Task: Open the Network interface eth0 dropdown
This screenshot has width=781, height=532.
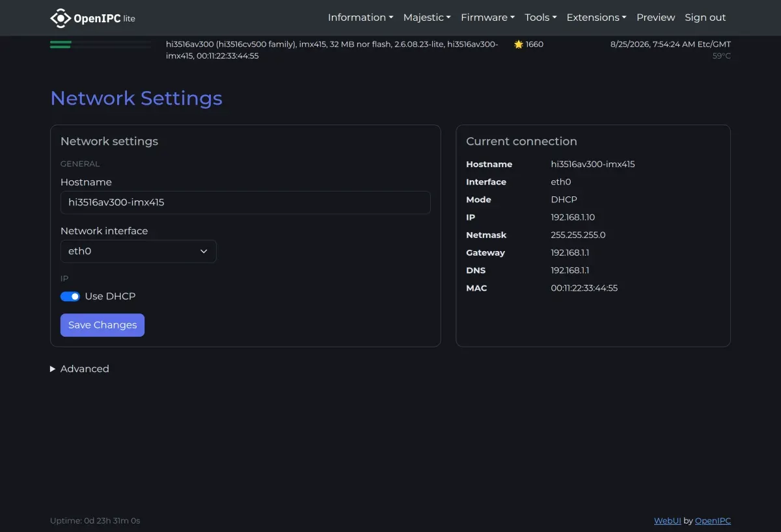Action: click(138, 251)
